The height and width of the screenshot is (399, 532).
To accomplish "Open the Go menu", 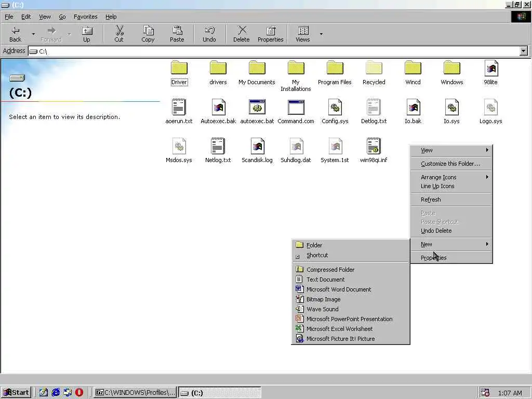I will click(62, 17).
